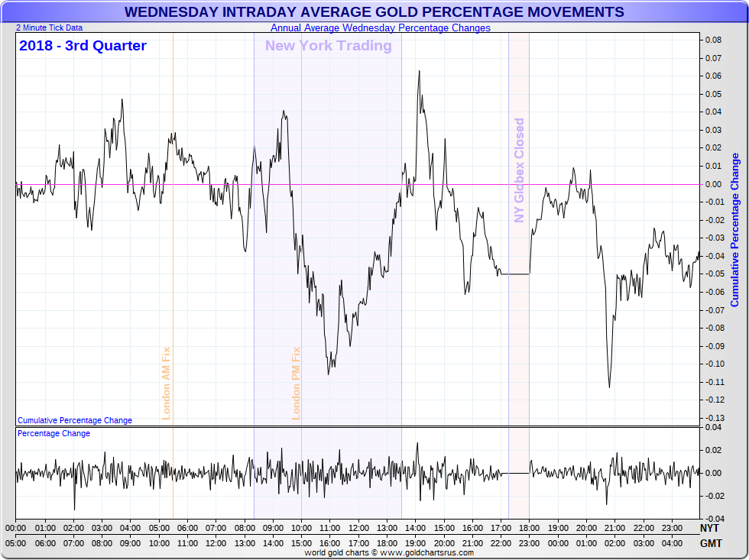The image size is (749, 560).
Task: Click the 00:00 tick label in the NYT row
Action: 16,528
